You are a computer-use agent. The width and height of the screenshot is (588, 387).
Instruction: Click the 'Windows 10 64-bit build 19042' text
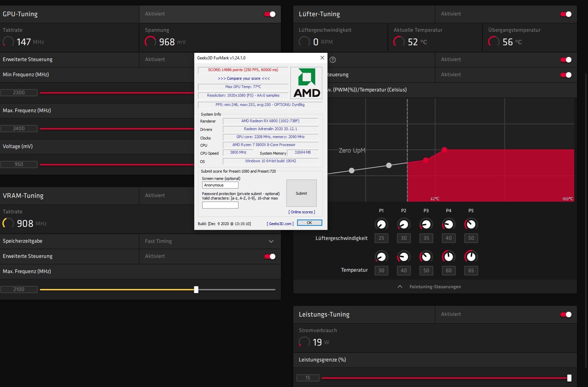[271, 161]
